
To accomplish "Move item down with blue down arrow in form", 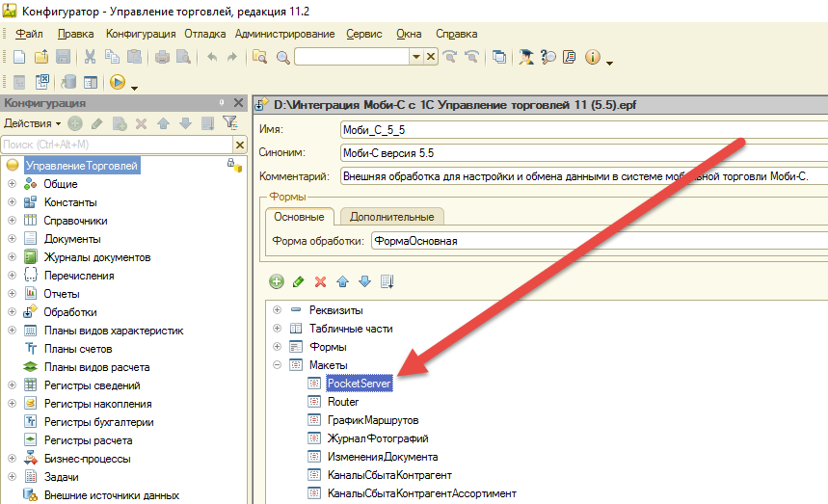I will pyautogui.click(x=364, y=282).
